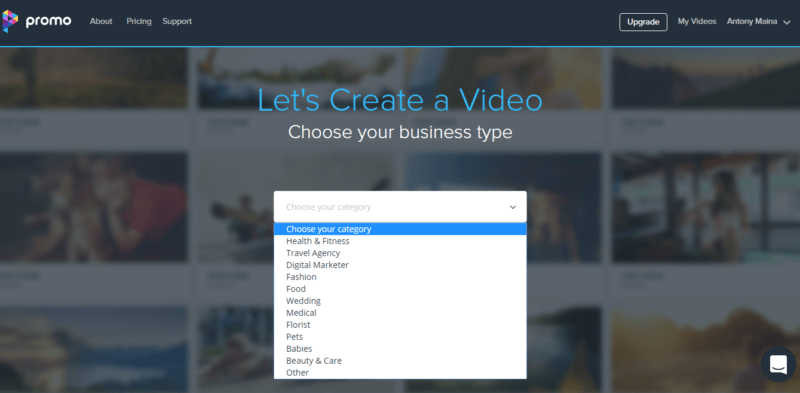Select Florist option
Screen dimensions: 800x393
click(400, 325)
